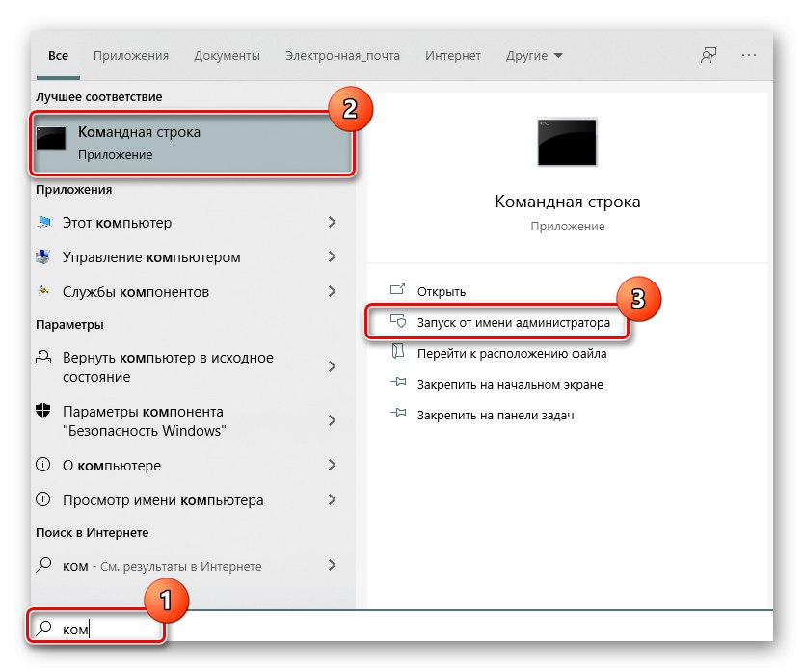804x672 pixels.
Task: Click the Windows Security shield icon
Action: (x=43, y=411)
